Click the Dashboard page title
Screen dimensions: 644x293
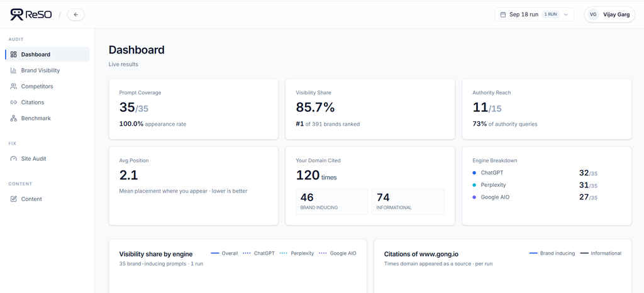(x=136, y=50)
